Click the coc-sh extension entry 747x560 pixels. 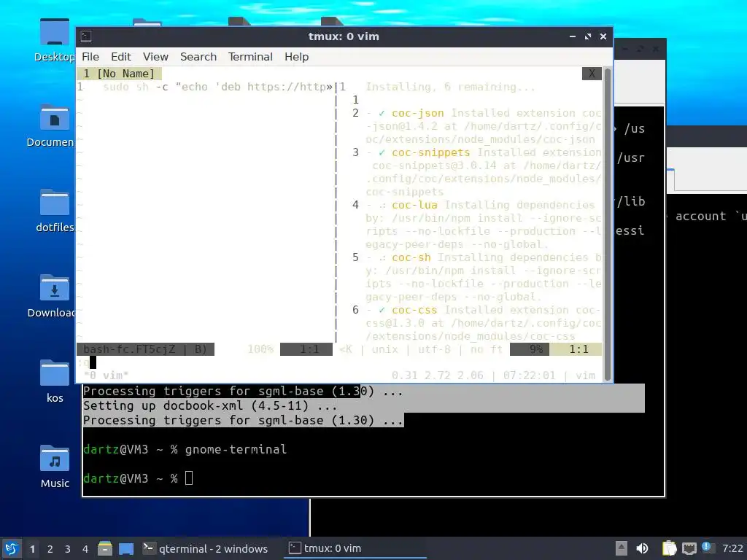coord(411,257)
